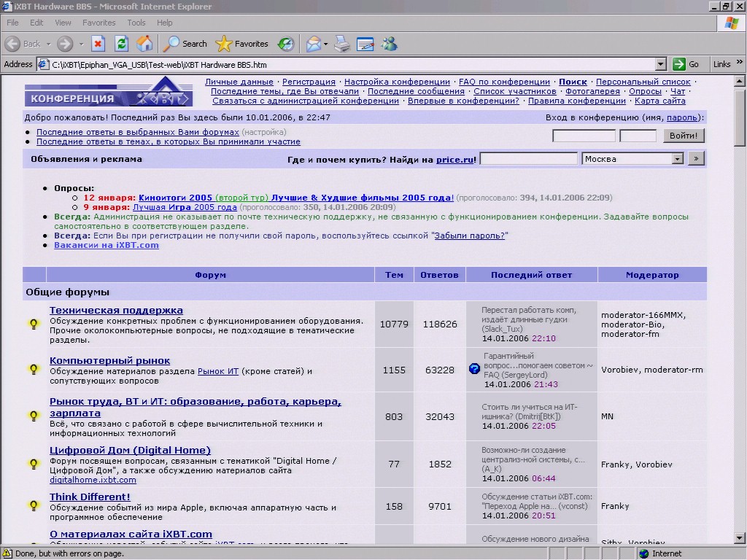Open the Mail toolbar icon
Image resolution: width=747 pixels, height=560 pixels.
click(314, 44)
